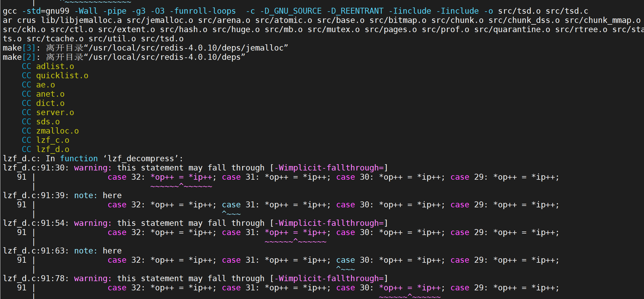Click '-std=gnu99' in the gcc command
The width and height of the screenshot is (644, 299).
(46, 11)
